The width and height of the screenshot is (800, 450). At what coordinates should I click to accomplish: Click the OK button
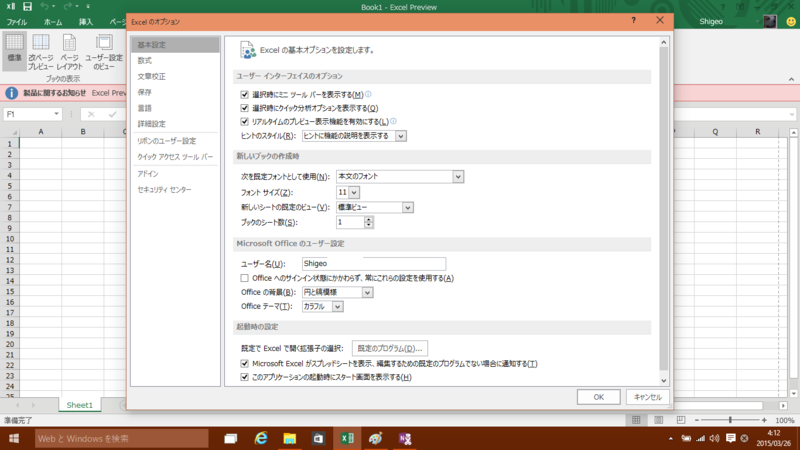coord(598,397)
